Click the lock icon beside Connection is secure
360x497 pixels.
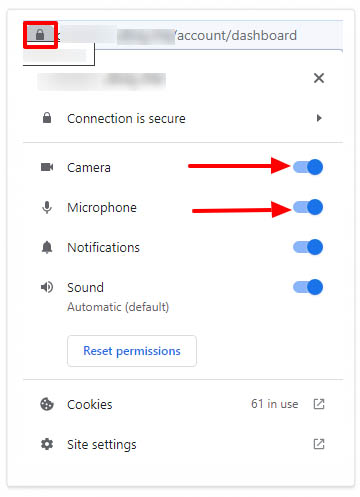click(47, 118)
